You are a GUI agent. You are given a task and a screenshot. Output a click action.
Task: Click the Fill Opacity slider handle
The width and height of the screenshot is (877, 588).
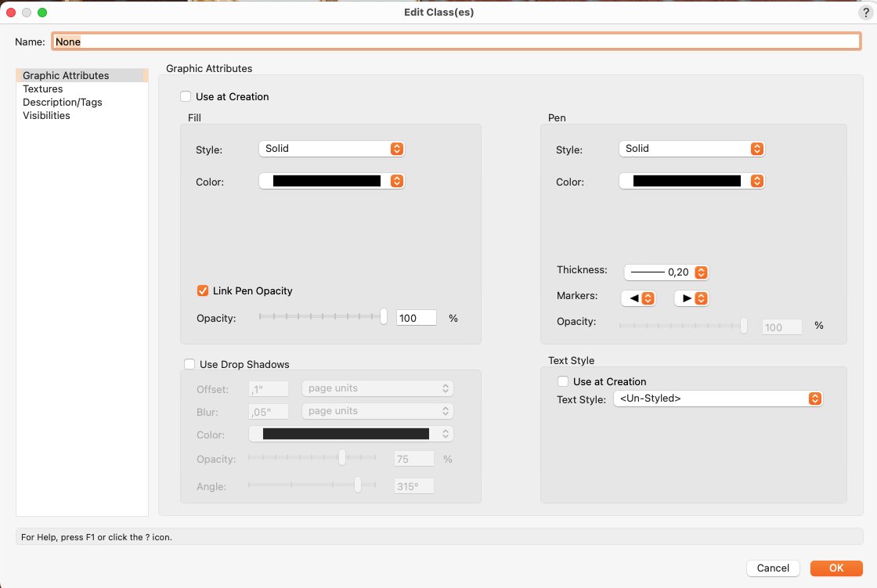(384, 316)
